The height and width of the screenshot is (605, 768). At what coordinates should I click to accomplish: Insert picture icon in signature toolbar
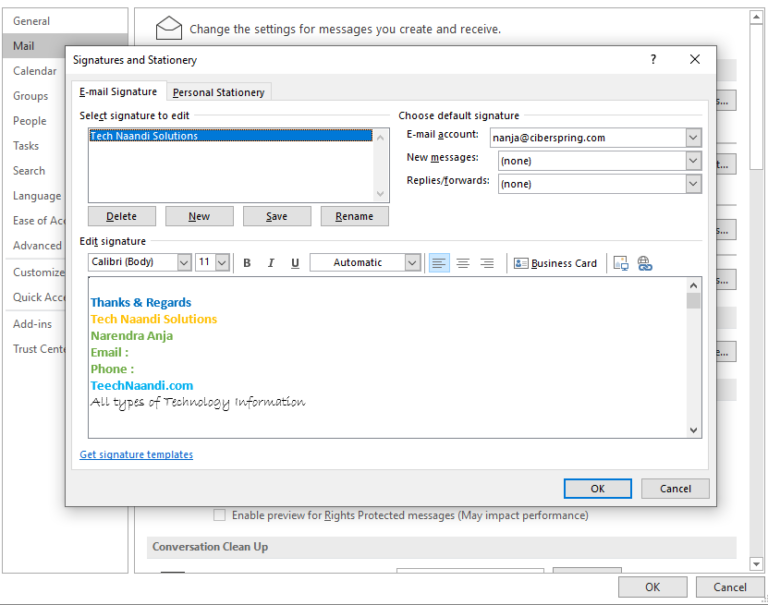(621, 263)
